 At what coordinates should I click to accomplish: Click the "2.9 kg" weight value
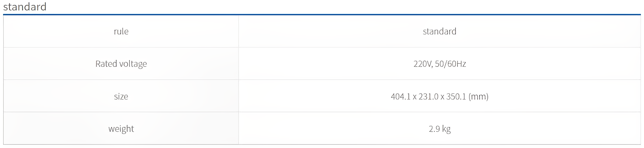[439, 129]
